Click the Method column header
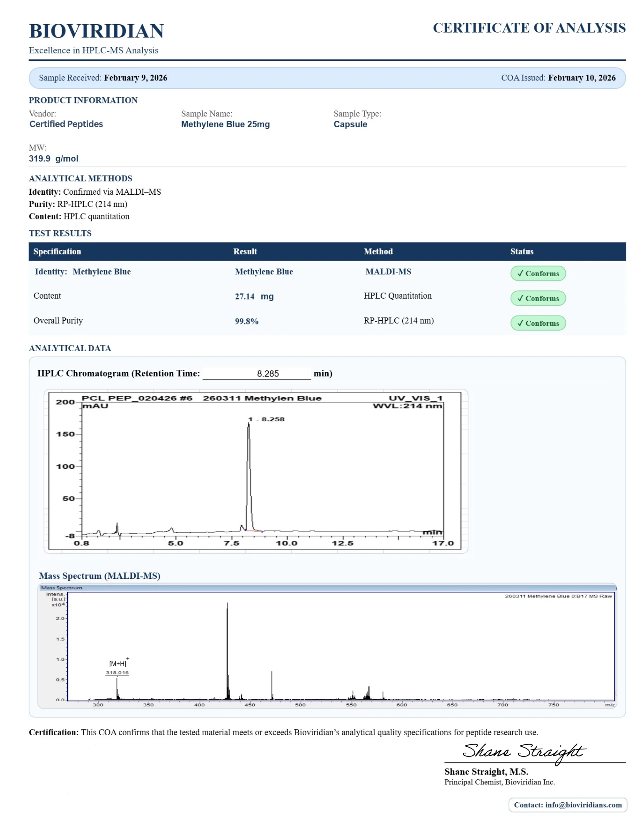Image resolution: width=644 pixels, height=834 pixels. pos(378,251)
